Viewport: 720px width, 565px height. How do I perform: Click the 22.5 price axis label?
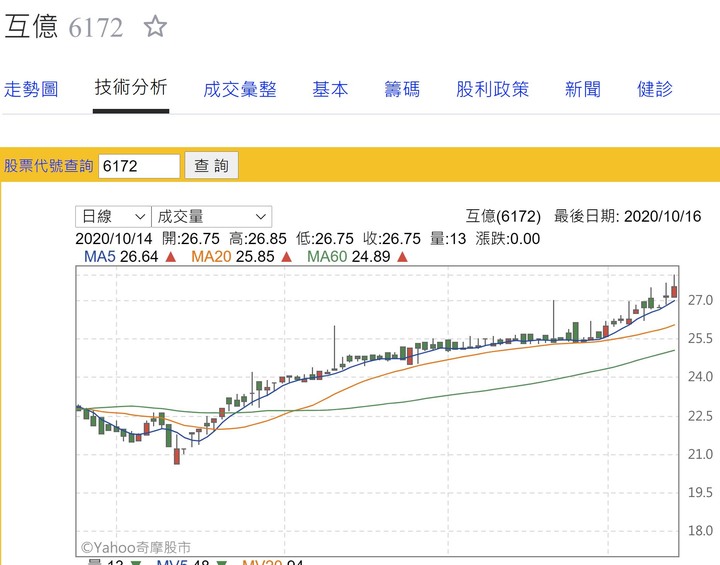click(x=700, y=416)
